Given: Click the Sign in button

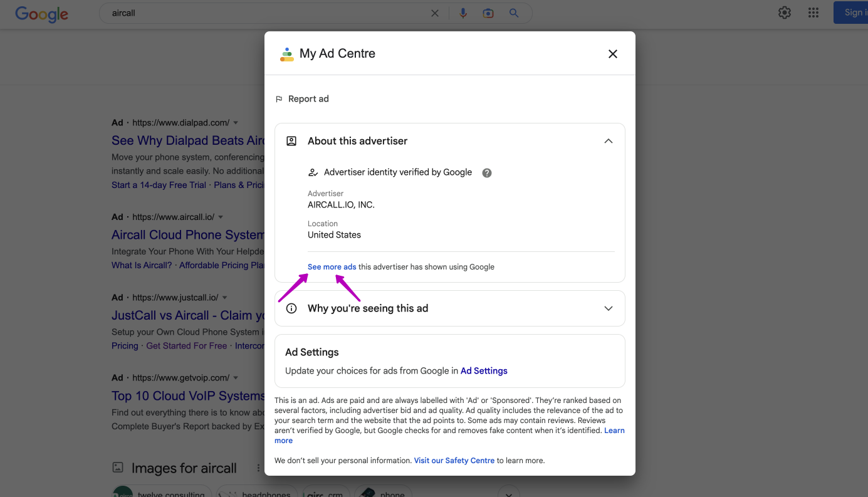Looking at the screenshot, I should click(x=851, y=13).
